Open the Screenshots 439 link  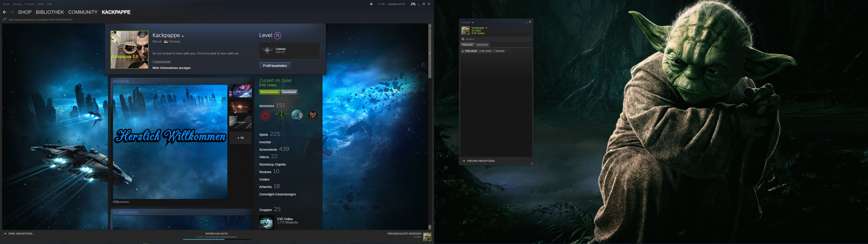[x=274, y=149]
